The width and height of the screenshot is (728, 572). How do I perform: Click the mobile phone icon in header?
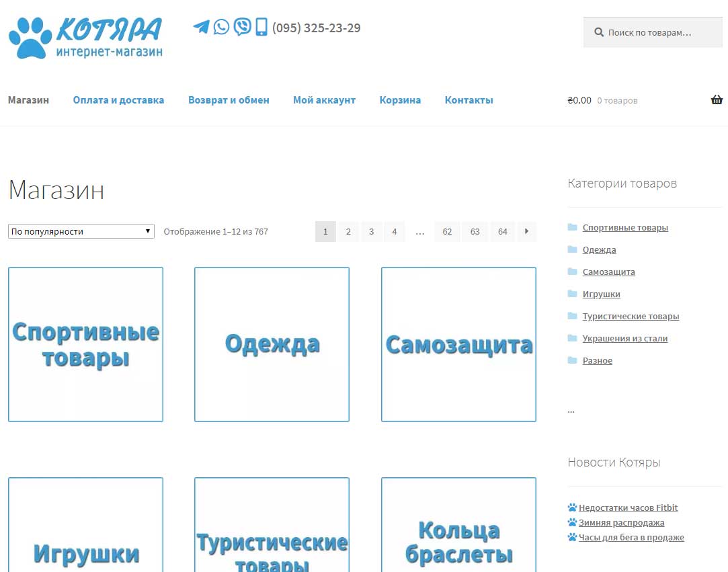tap(261, 27)
